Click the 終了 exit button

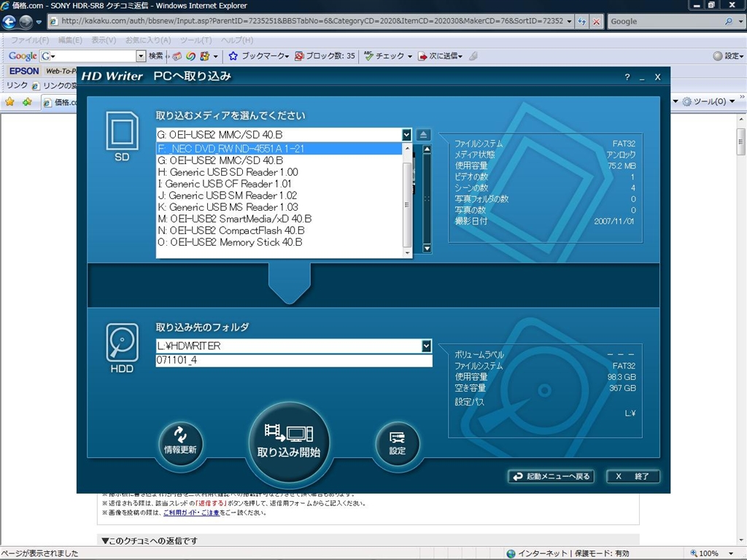pyautogui.click(x=632, y=476)
